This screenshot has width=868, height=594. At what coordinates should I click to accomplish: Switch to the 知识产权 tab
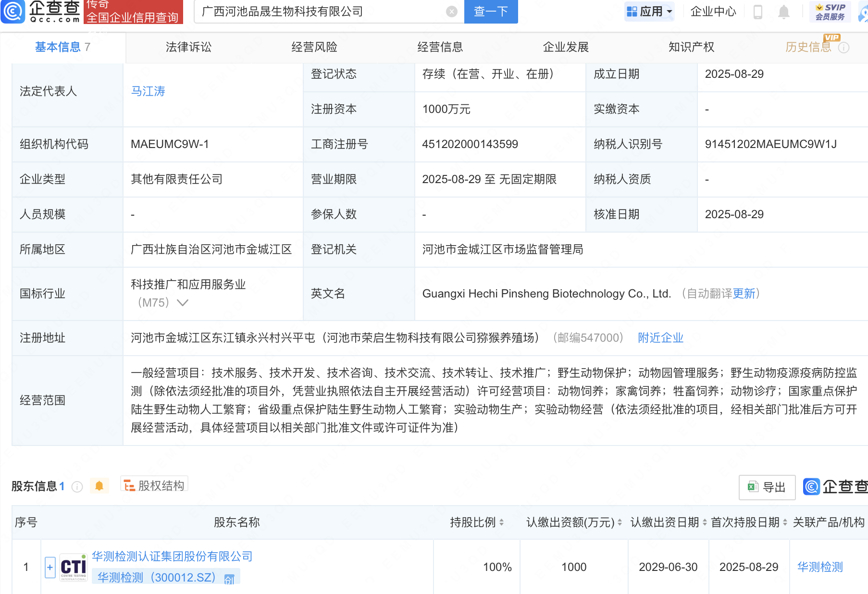click(692, 47)
